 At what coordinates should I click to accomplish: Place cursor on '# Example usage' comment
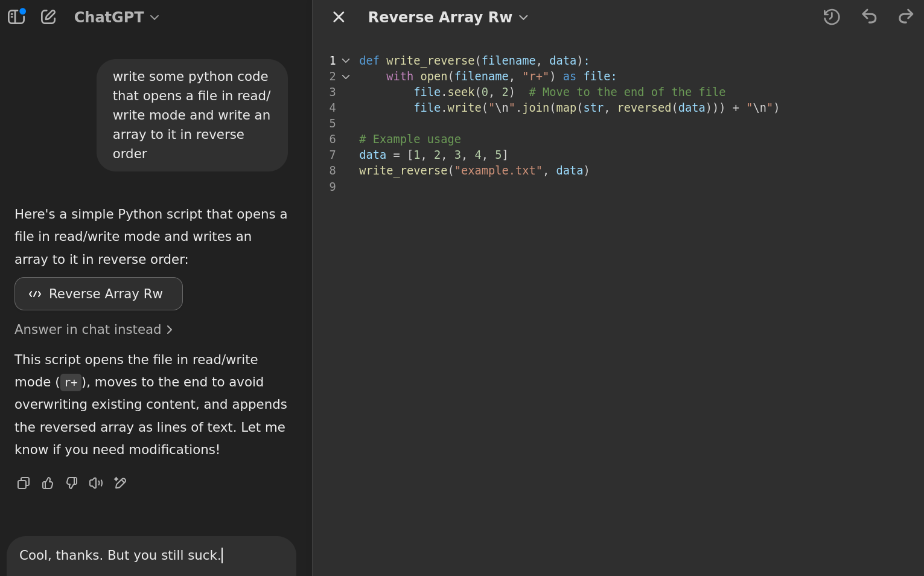[410, 139]
